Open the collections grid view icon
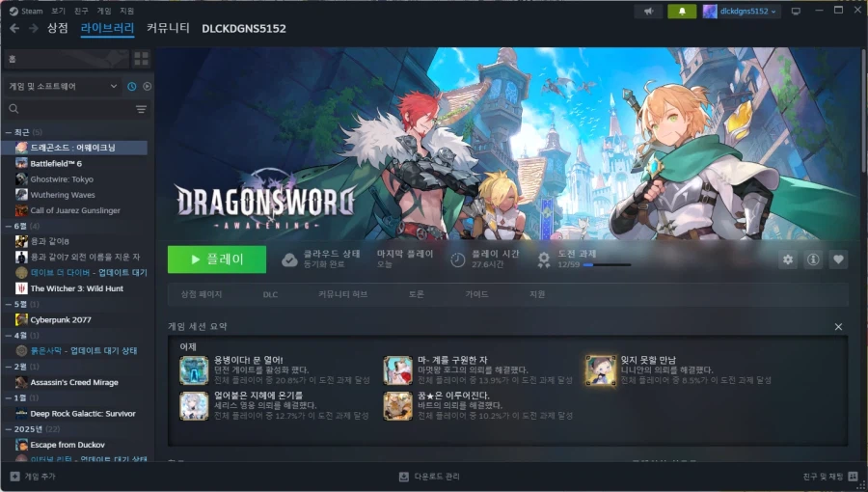 (141, 59)
